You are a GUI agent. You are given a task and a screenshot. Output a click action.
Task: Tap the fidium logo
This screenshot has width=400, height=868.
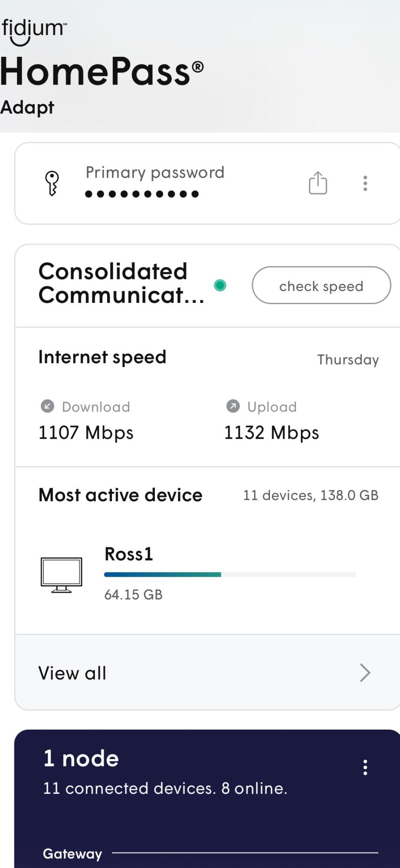[33, 31]
